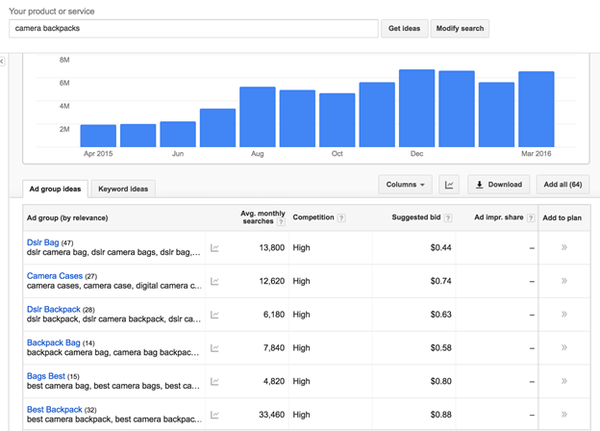Viewport: 600px width, 431px height.
Task: Click trend chart icon in Camera Cases row
Action: (214, 281)
